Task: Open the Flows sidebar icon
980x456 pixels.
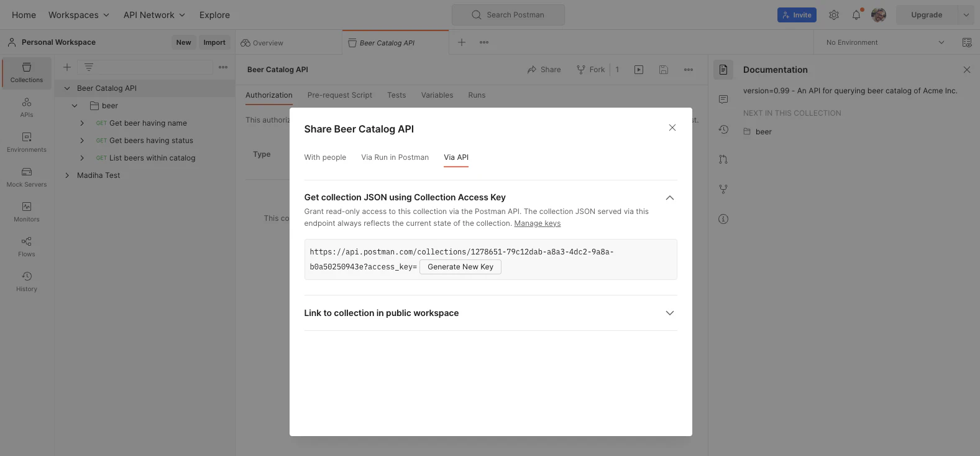Action: pyautogui.click(x=27, y=246)
